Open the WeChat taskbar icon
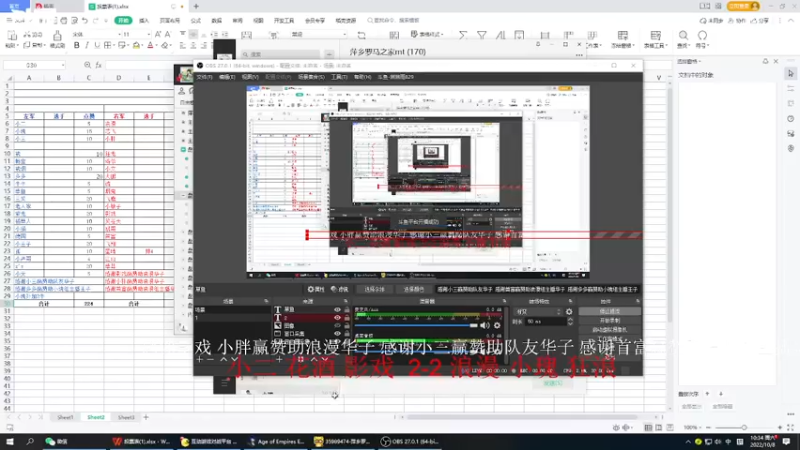800x450 pixels. pyautogui.click(x=57, y=441)
